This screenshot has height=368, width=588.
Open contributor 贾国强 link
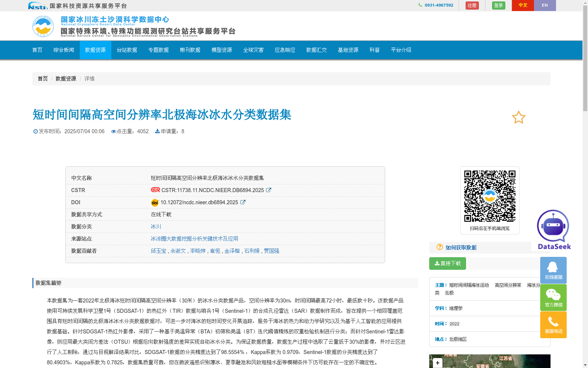tap(272, 251)
